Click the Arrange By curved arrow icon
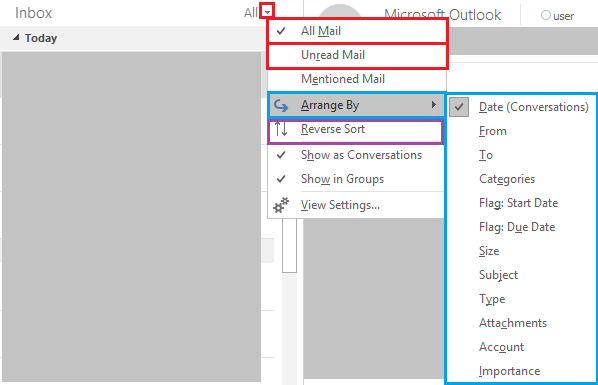 281,105
